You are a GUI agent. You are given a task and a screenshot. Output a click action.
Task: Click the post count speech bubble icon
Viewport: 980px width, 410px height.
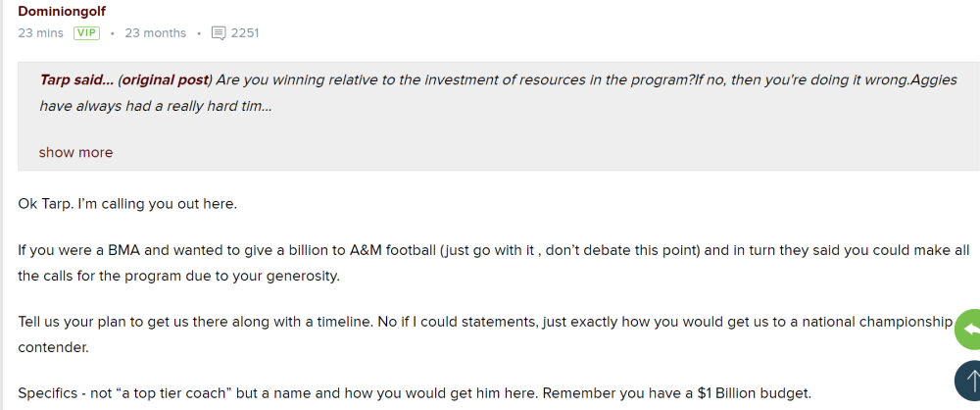click(x=219, y=33)
